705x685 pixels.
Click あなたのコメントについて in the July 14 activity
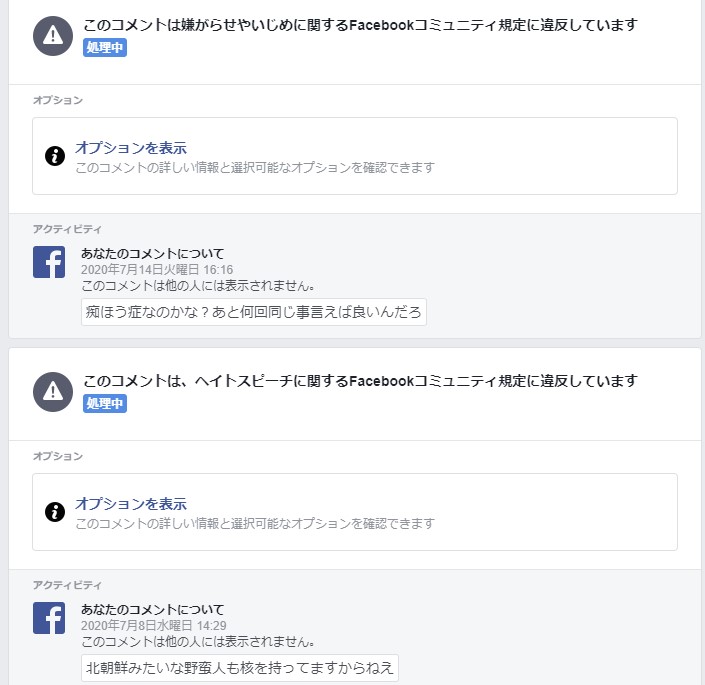[x=153, y=254]
